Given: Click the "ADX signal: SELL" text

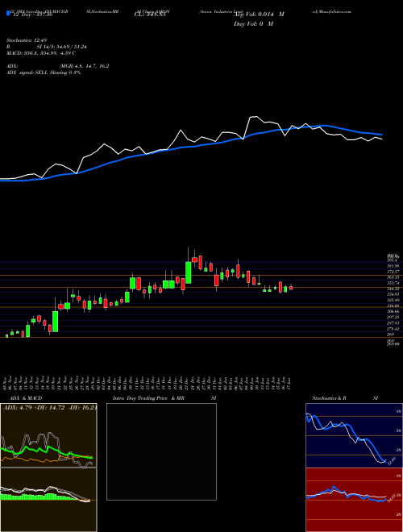Looking at the screenshot, I should (x=27, y=73).
